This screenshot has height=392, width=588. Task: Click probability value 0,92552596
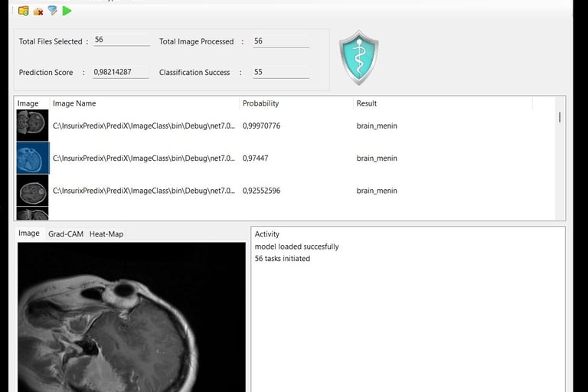(x=261, y=191)
